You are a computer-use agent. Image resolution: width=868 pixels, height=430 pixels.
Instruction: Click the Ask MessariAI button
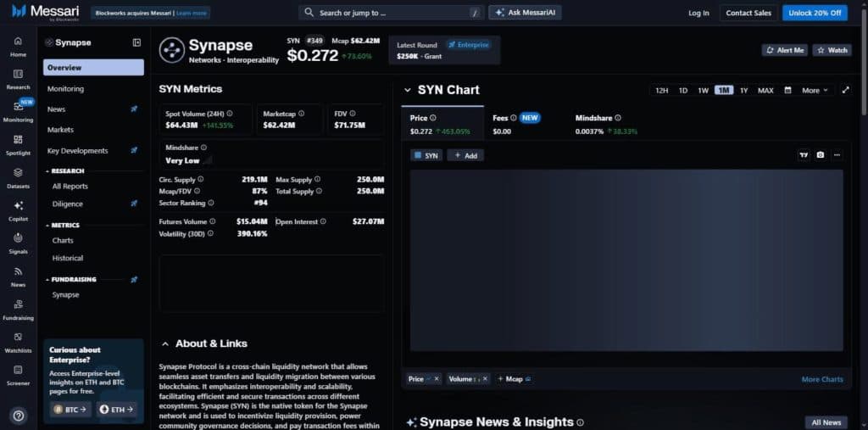525,12
